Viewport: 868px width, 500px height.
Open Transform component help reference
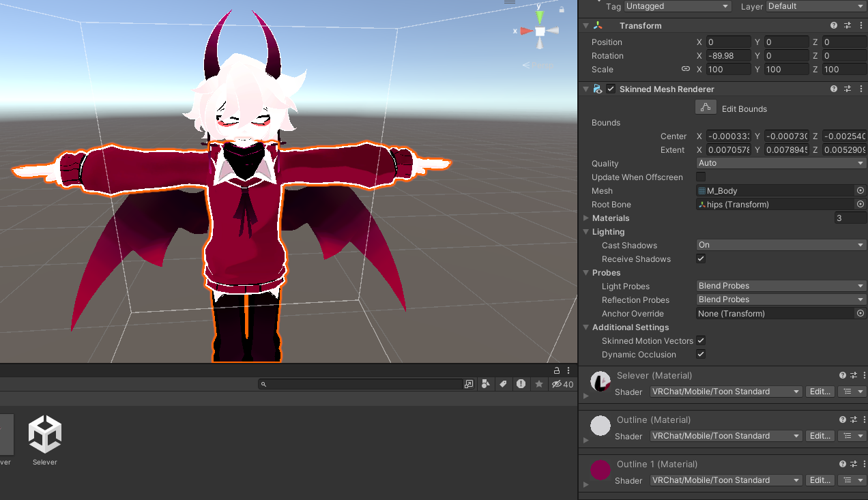coord(834,25)
